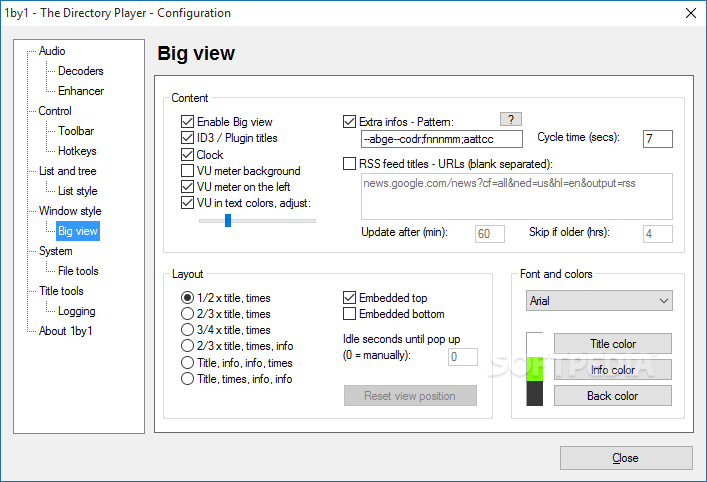Image resolution: width=707 pixels, height=482 pixels.
Task: Select Hotkeys in the settings tree
Action: pyautogui.click(x=77, y=151)
